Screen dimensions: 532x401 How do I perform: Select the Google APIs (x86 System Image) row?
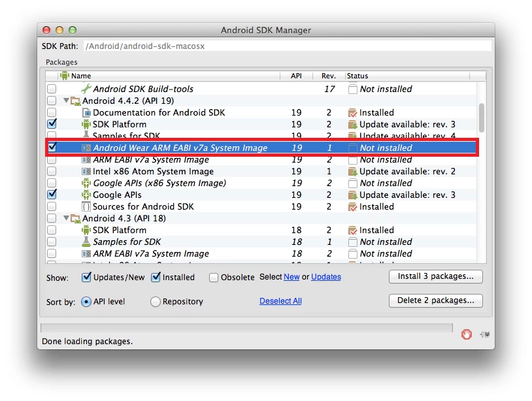click(x=261, y=183)
